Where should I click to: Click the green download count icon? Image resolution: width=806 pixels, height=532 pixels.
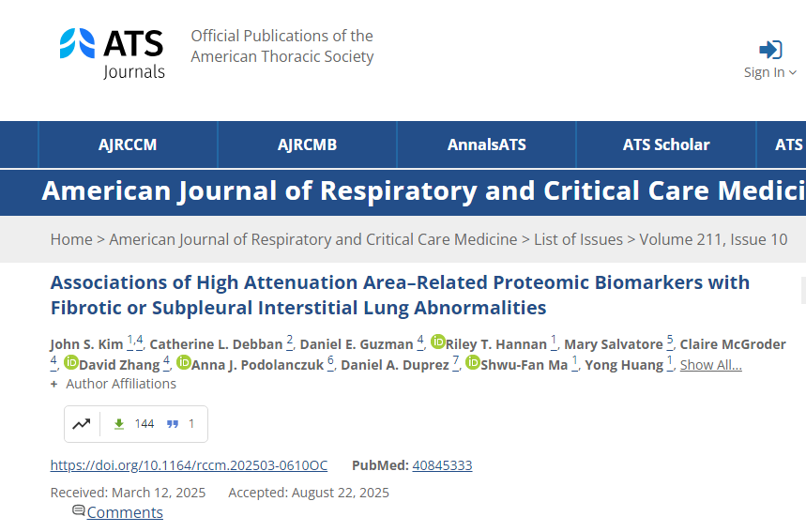click(x=119, y=424)
